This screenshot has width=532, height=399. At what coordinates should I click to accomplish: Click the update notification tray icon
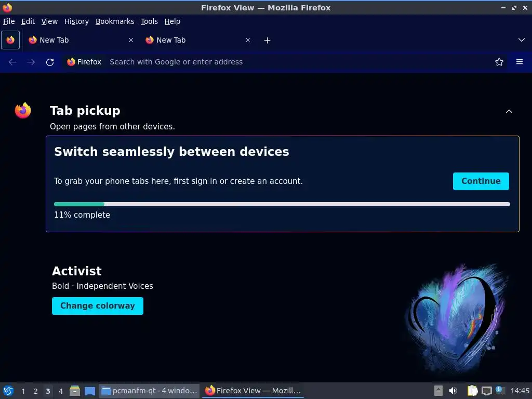tap(499, 390)
